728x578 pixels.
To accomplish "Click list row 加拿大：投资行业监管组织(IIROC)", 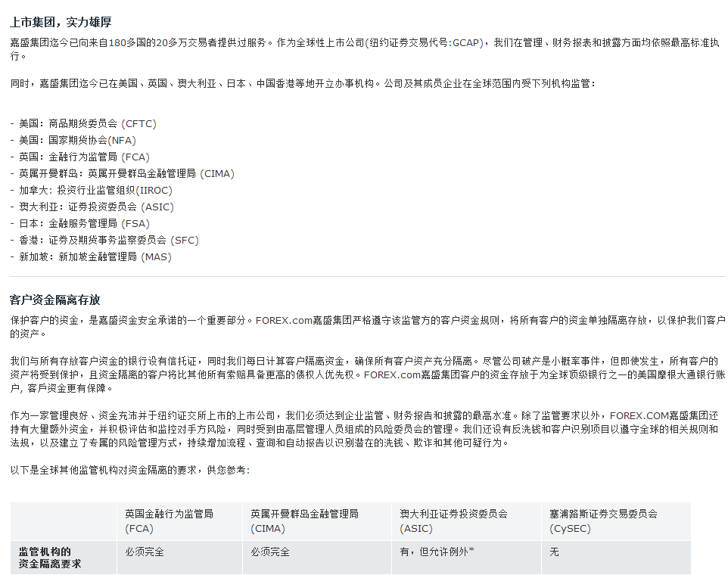I will click(x=91, y=191).
